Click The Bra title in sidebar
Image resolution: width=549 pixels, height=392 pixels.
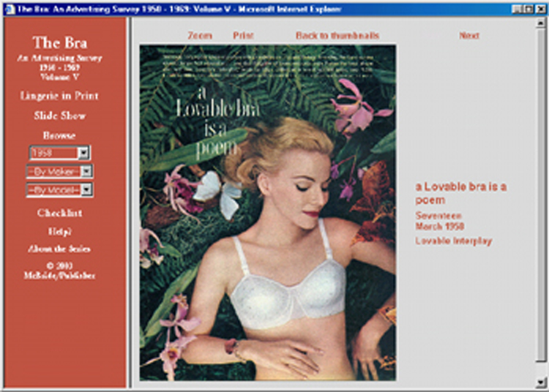pyautogui.click(x=60, y=42)
